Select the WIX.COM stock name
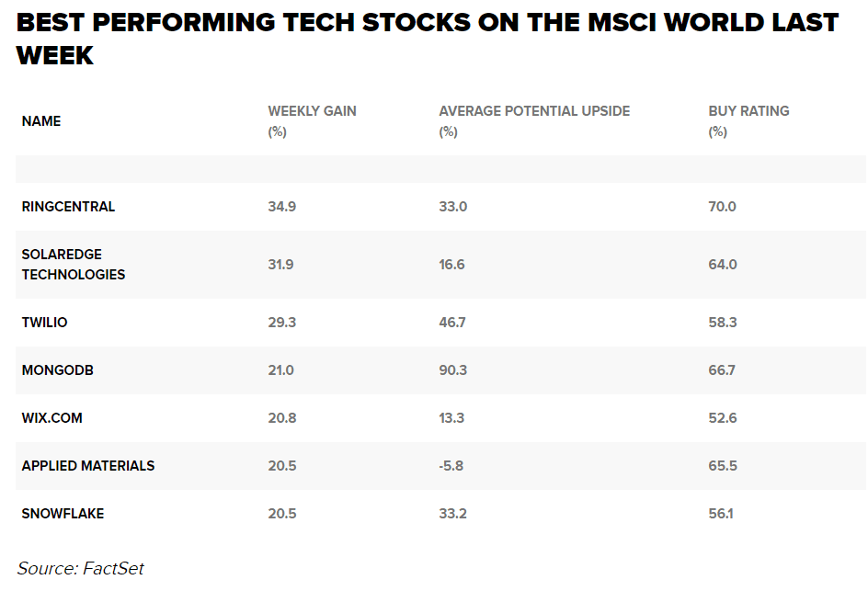 (52, 418)
